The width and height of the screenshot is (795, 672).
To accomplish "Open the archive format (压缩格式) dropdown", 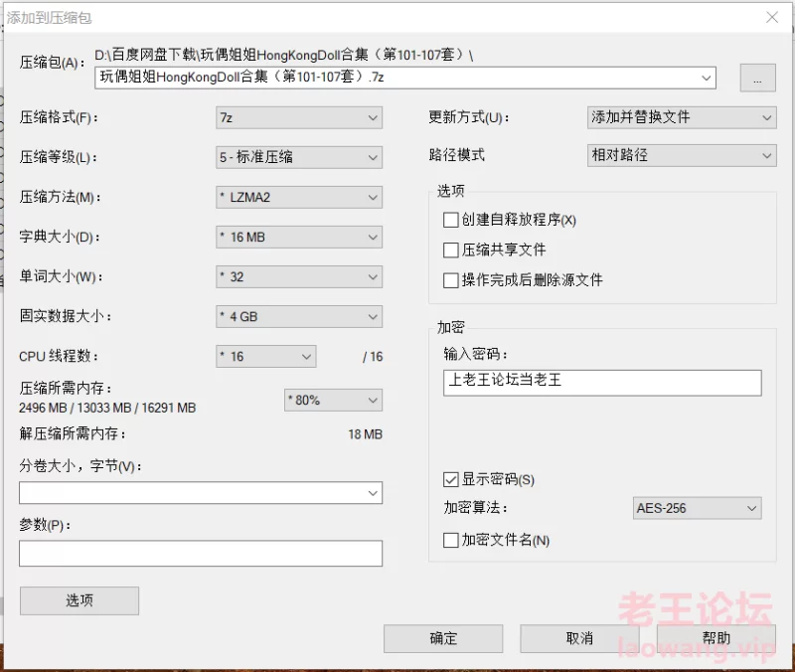I will pyautogui.click(x=298, y=117).
